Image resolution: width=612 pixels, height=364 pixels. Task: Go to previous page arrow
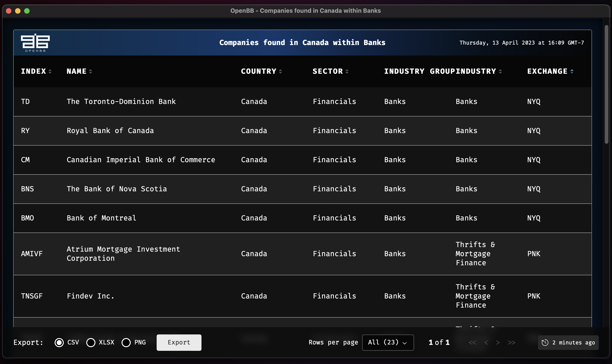486,342
